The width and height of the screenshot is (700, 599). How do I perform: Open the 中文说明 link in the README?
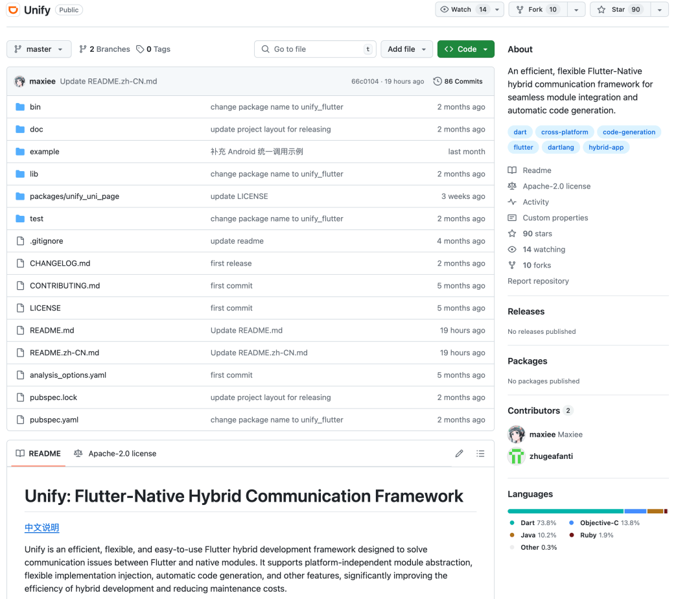tap(41, 528)
